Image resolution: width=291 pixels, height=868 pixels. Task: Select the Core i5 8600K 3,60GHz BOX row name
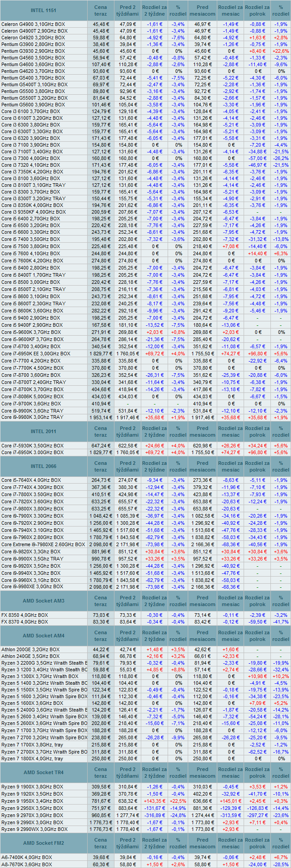(32, 311)
